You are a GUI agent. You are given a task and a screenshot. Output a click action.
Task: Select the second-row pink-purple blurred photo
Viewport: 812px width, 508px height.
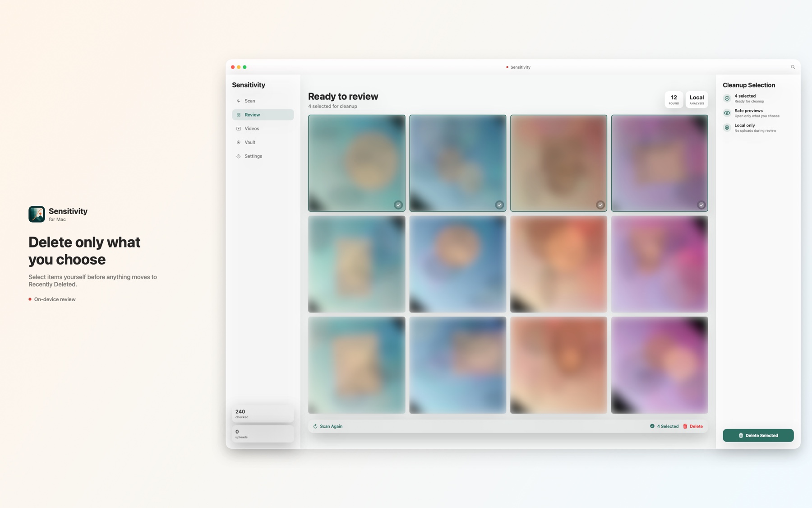coord(660,264)
